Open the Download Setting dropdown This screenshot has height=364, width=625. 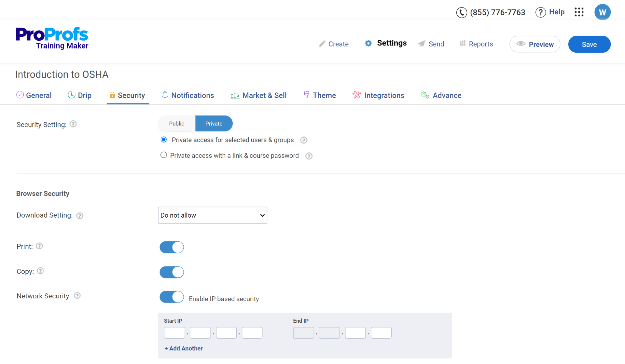(212, 215)
